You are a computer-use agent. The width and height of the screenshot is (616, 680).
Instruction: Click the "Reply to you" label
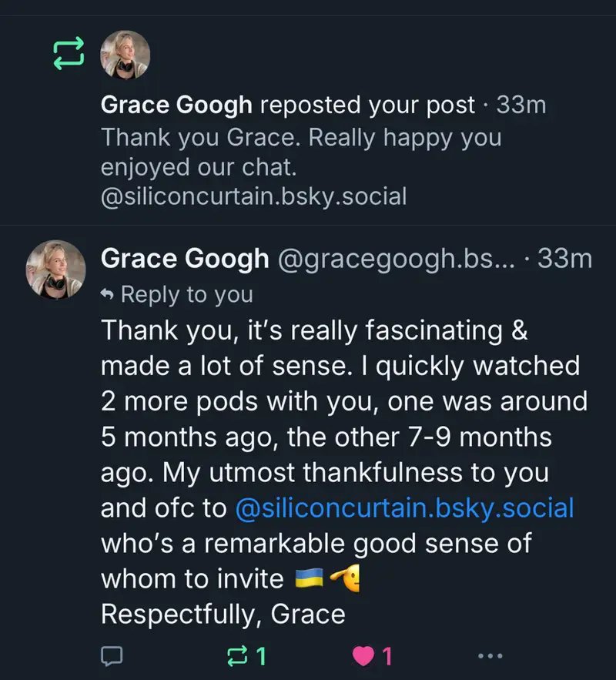tap(186, 294)
